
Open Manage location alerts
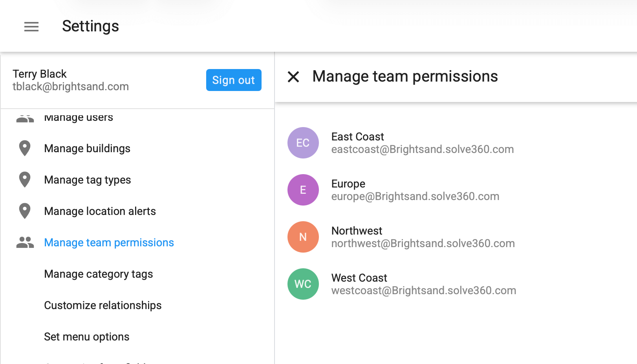100,211
